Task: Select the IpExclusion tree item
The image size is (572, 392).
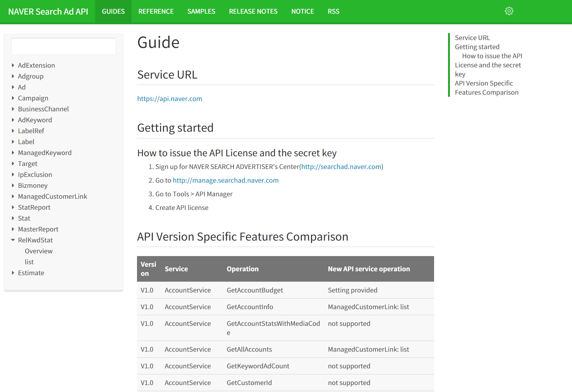Action: (x=35, y=174)
